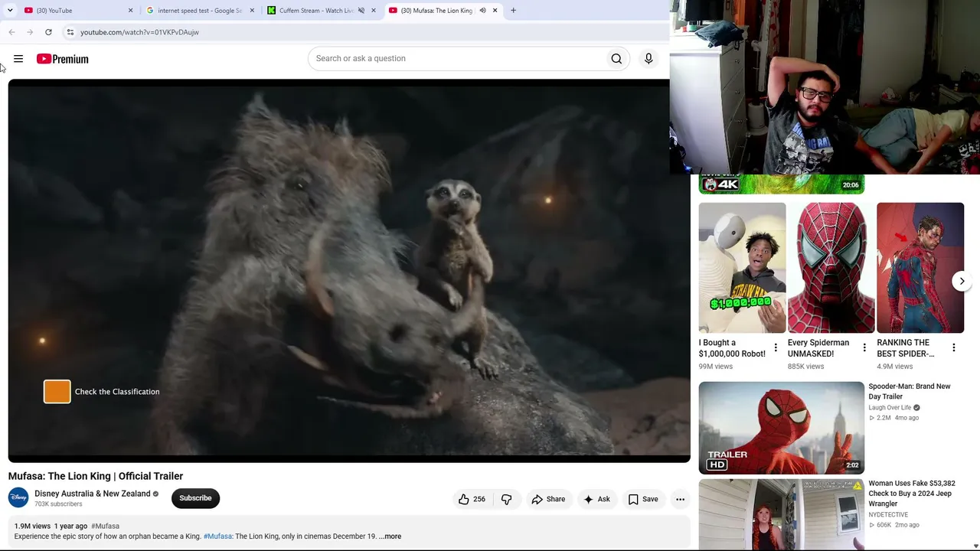The height and width of the screenshot is (551, 980).
Task: Open the grey #Mufasa hashtag beside upload date
Action: pos(105,527)
